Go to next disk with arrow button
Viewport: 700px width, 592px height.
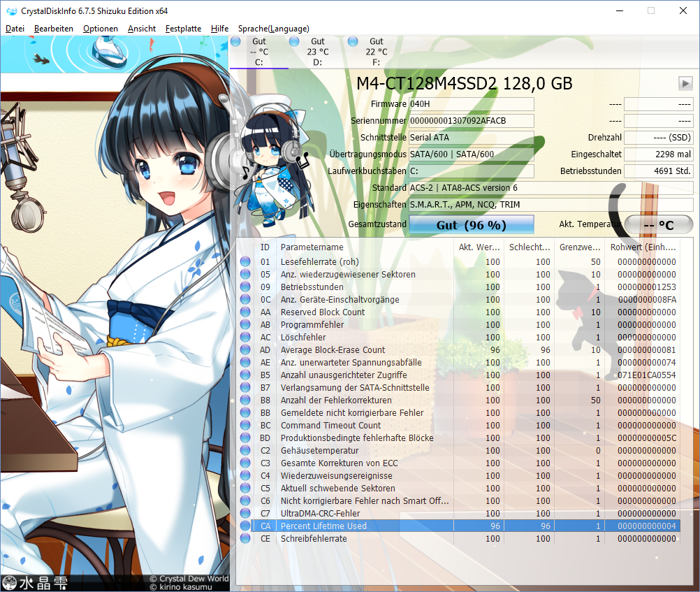pos(685,83)
